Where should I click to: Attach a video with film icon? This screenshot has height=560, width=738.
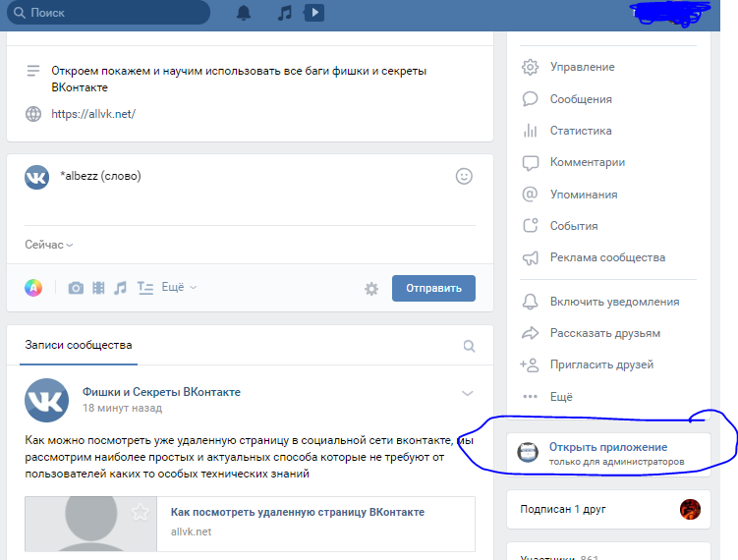point(98,288)
